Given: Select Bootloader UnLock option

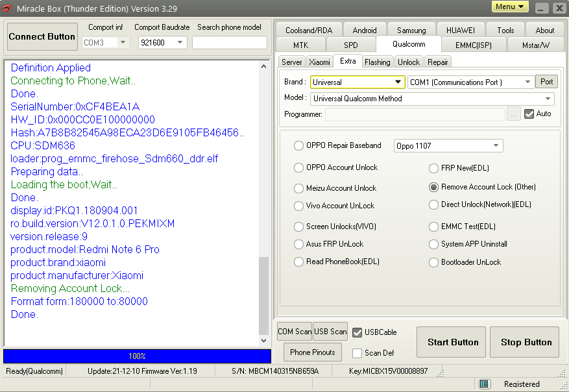Looking at the screenshot, I should tap(433, 262).
